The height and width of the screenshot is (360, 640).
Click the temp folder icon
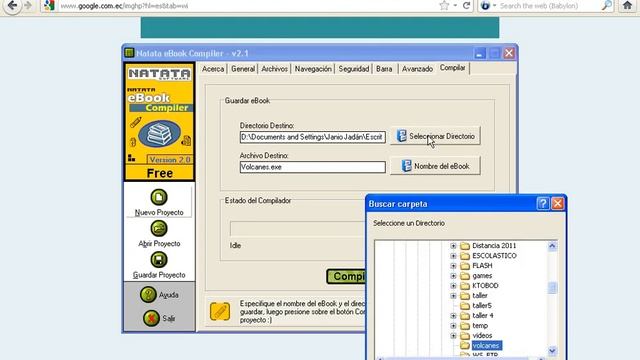coord(465,326)
